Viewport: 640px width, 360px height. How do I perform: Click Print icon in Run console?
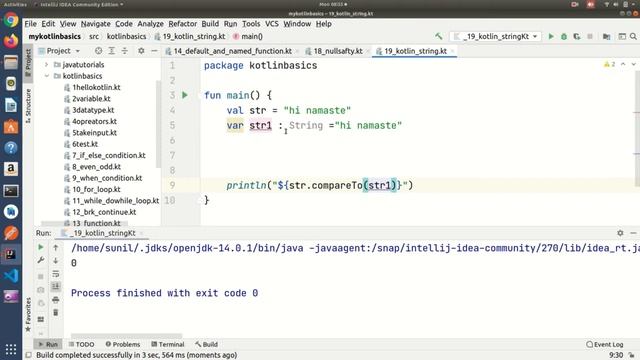pyautogui.click(x=56, y=300)
